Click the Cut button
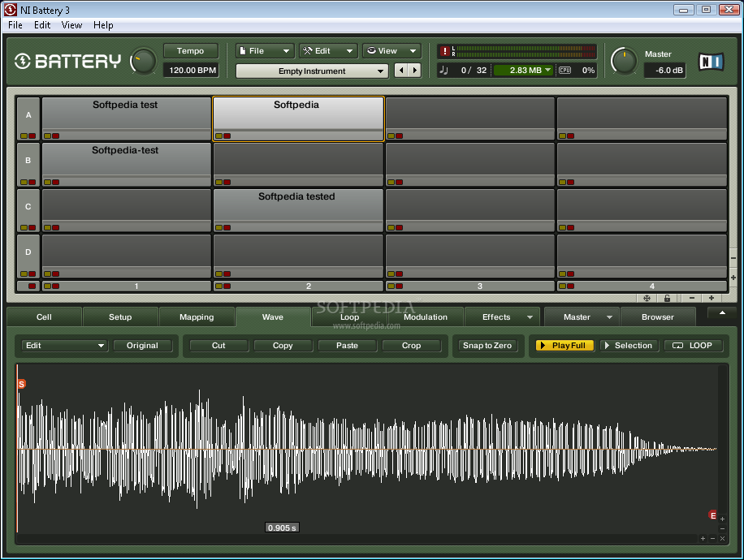The height and width of the screenshot is (560, 744). (x=218, y=346)
